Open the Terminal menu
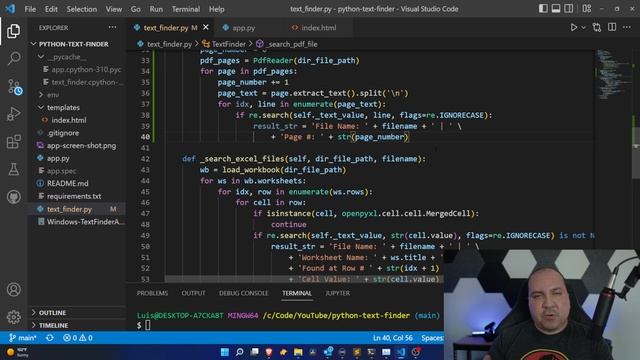This screenshot has width=640, height=360. (x=186, y=9)
